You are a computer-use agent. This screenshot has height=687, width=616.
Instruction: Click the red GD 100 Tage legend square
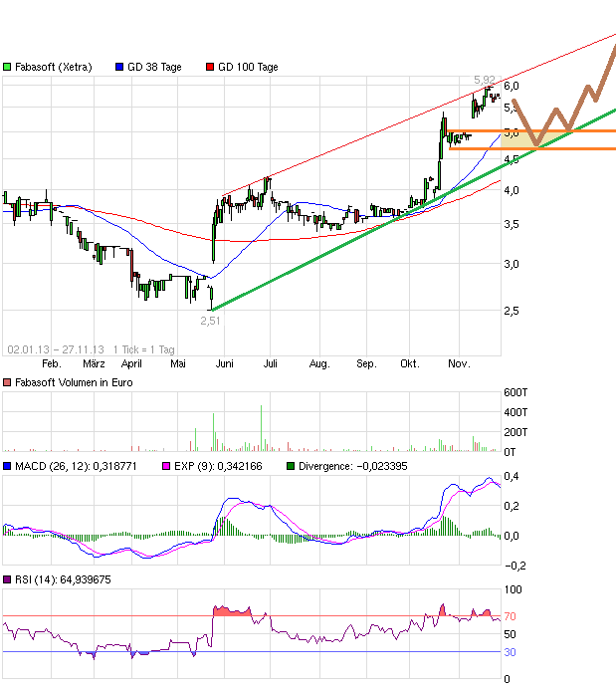pyautogui.click(x=208, y=67)
